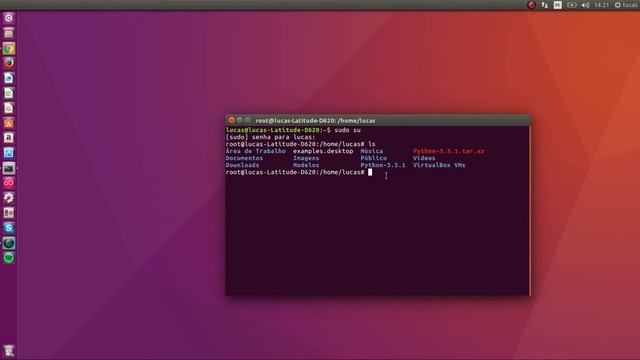Screen dimensions: 640x360
Task: Click the 'Downloads' directory name
Action: pos(242,165)
